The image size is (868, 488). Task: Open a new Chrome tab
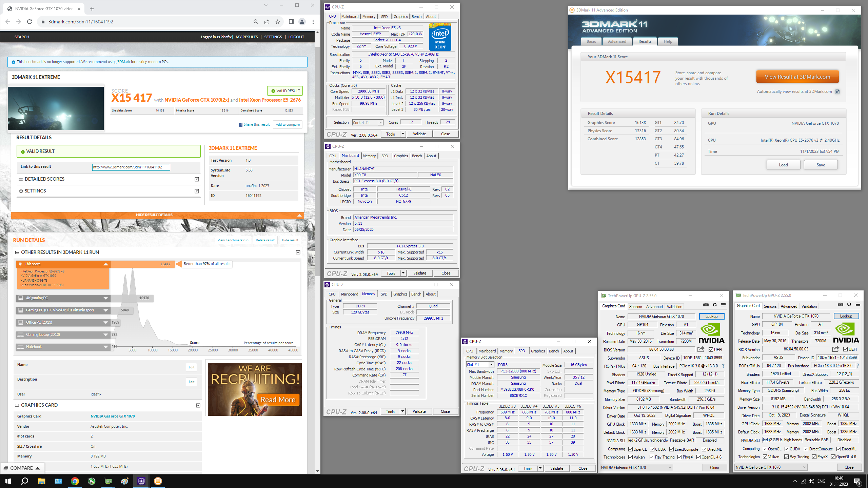(92, 9)
